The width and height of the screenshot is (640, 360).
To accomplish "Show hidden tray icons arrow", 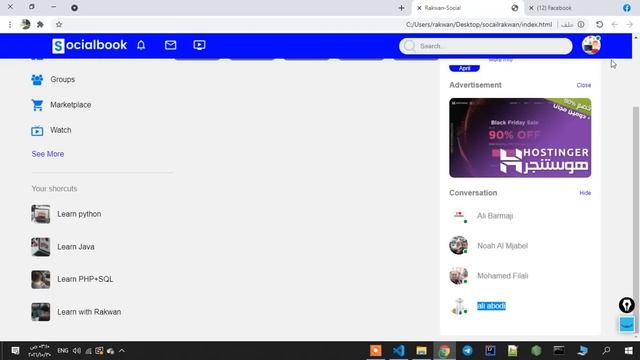I will coord(122,351).
